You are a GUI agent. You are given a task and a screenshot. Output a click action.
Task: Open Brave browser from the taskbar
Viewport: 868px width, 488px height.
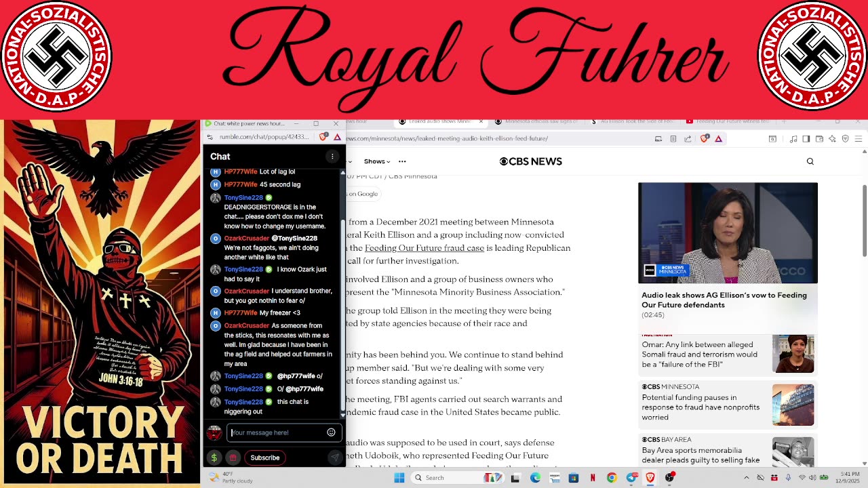point(650,478)
